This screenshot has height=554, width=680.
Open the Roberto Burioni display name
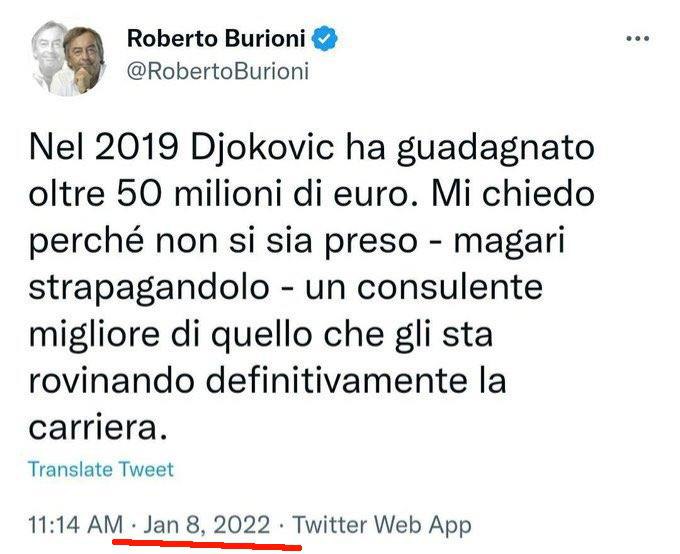[216, 39]
